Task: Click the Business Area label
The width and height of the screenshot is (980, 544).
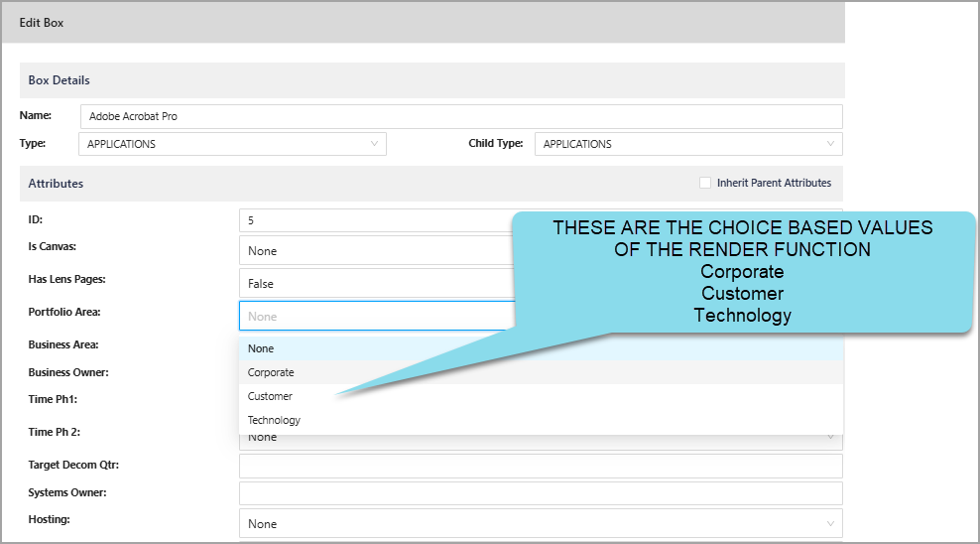Action: click(63, 344)
